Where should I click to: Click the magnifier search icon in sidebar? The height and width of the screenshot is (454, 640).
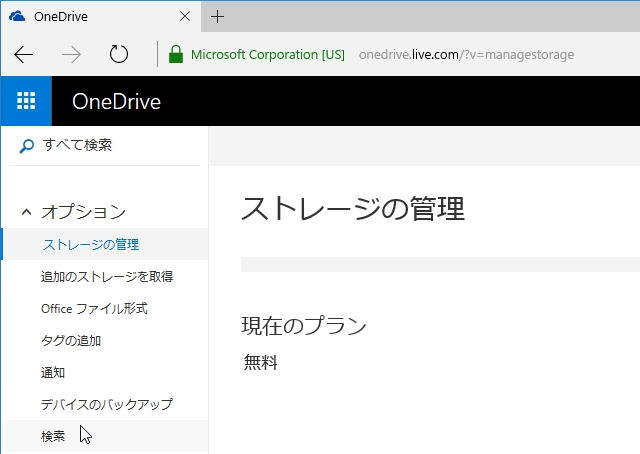point(27,146)
